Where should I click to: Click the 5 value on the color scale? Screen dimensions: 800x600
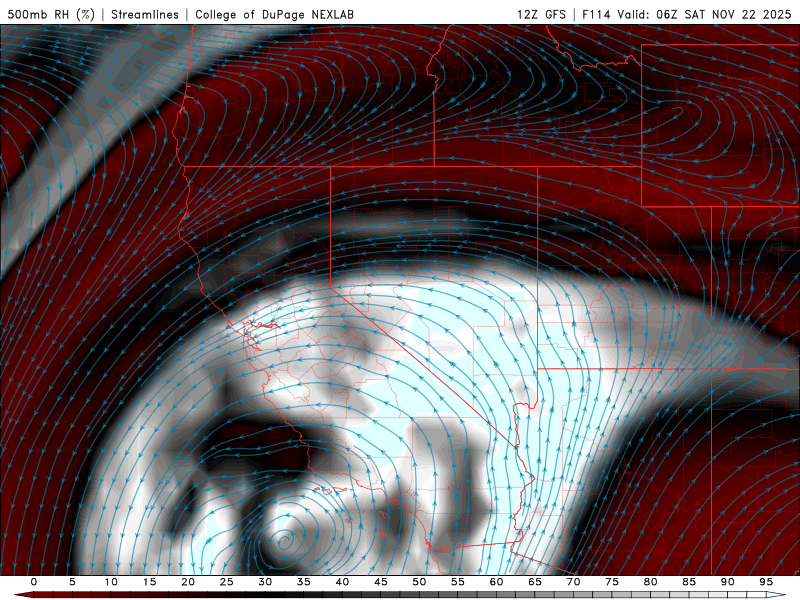(72, 582)
